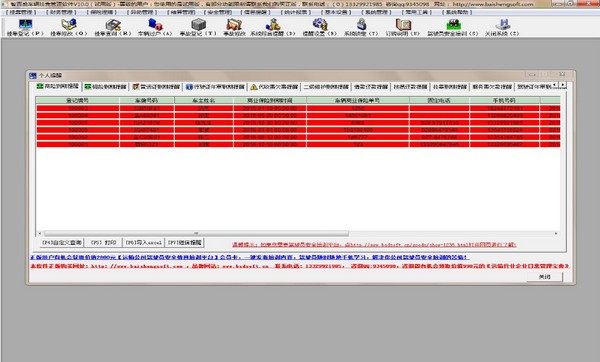Click the [F6]导入excel button

tap(144, 243)
